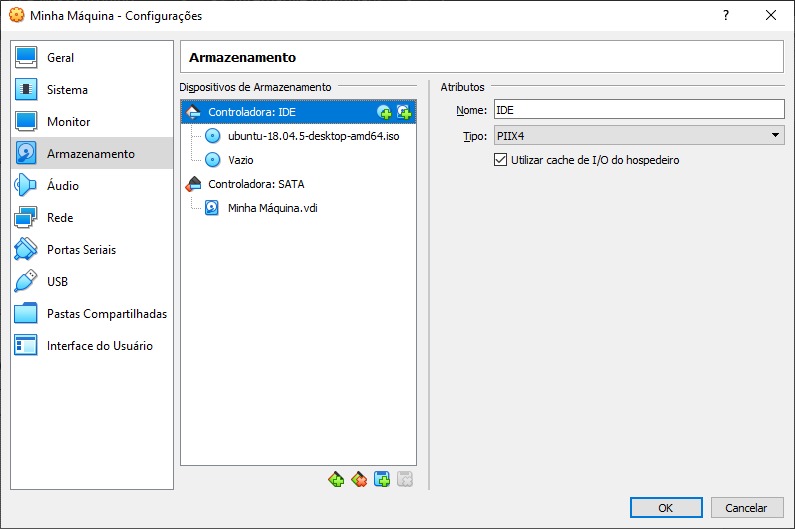Switch to the Geral settings page
This screenshot has width=795, height=529.
pos(60,58)
